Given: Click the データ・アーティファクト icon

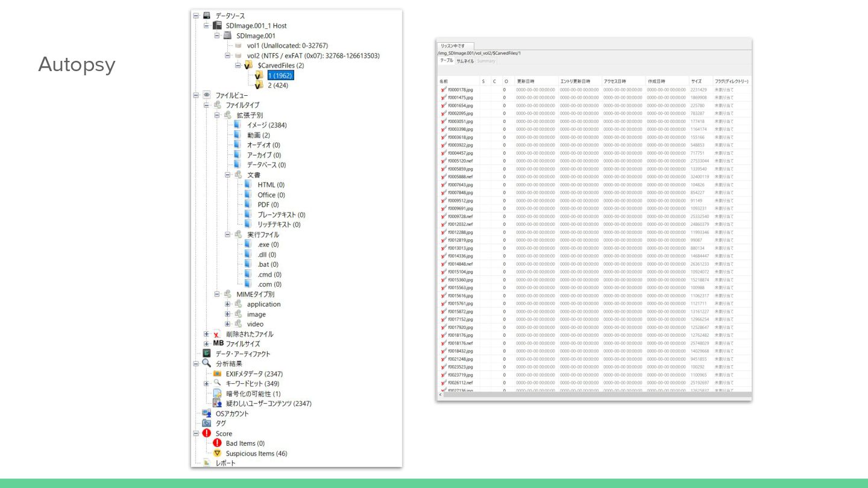Looking at the screenshot, I should 207,354.
